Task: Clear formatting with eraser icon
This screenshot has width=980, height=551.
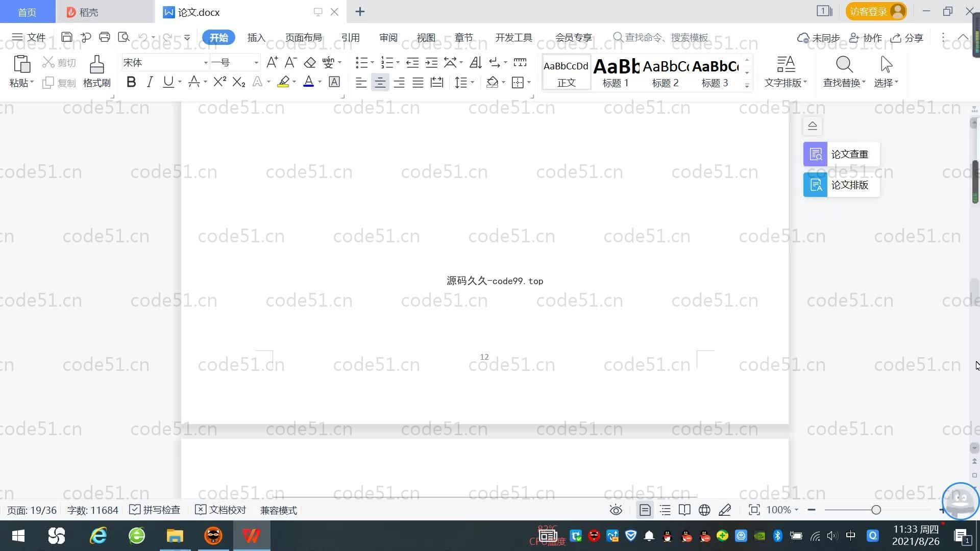Action: 310,62
